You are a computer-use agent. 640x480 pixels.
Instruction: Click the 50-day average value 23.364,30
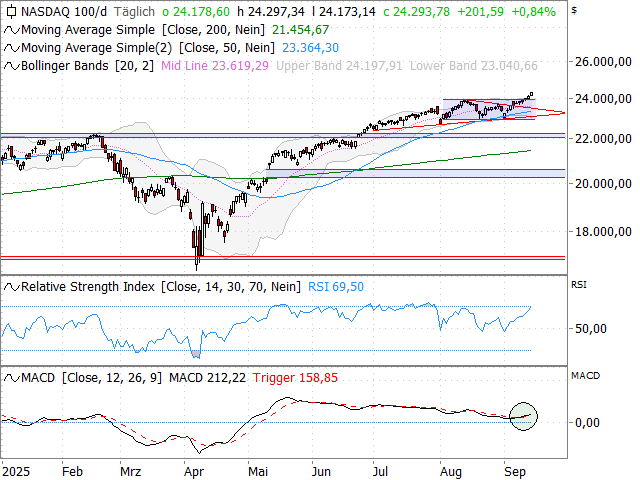coord(311,48)
